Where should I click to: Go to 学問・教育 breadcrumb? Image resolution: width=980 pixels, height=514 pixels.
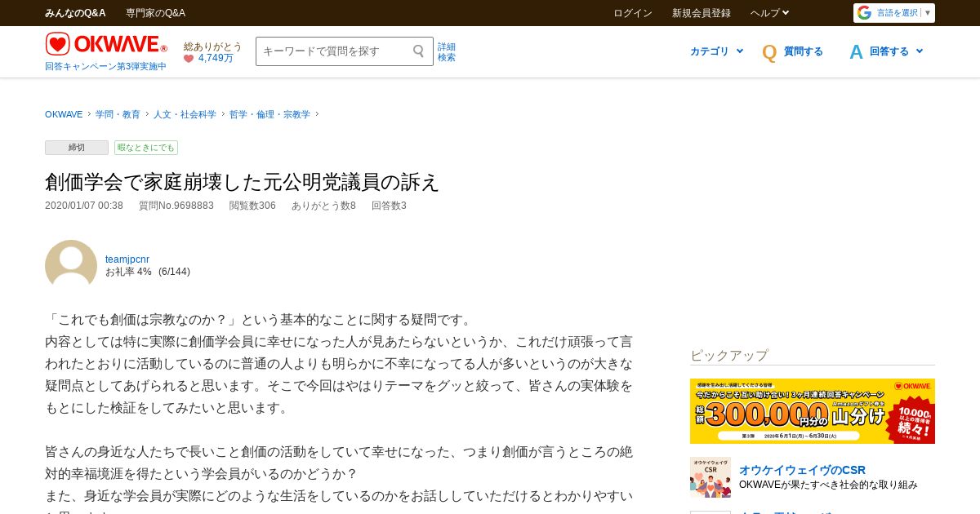coord(118,115)
